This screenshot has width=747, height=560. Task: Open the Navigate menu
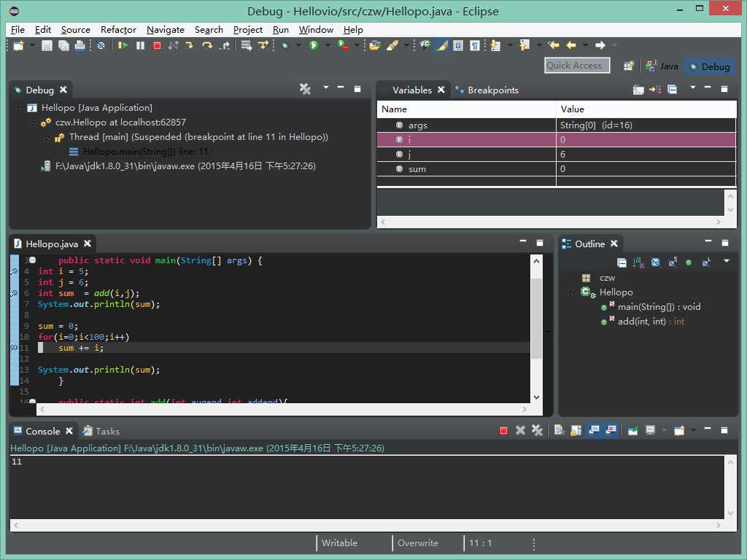(x=166, y=29)
